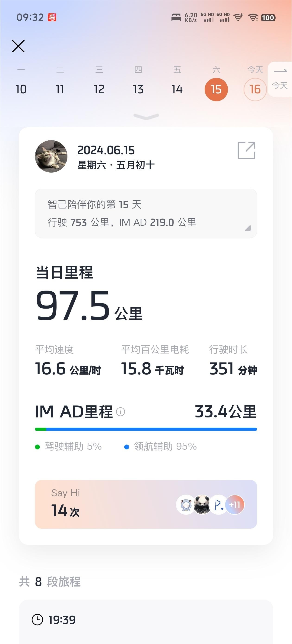Open the cat profile avatar

(x=51, y=156)
